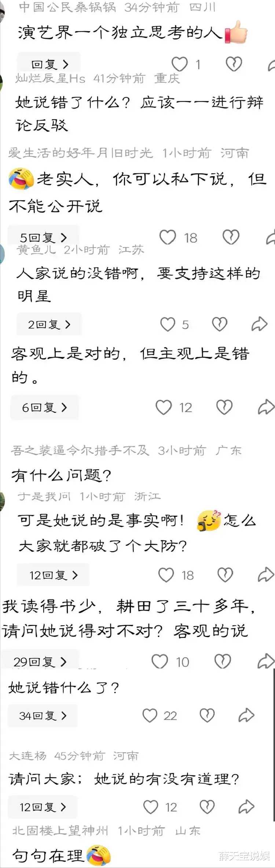Like the comment showing 22 likes
This screenshot has height=868, width=275.
[x=150, y=715]
